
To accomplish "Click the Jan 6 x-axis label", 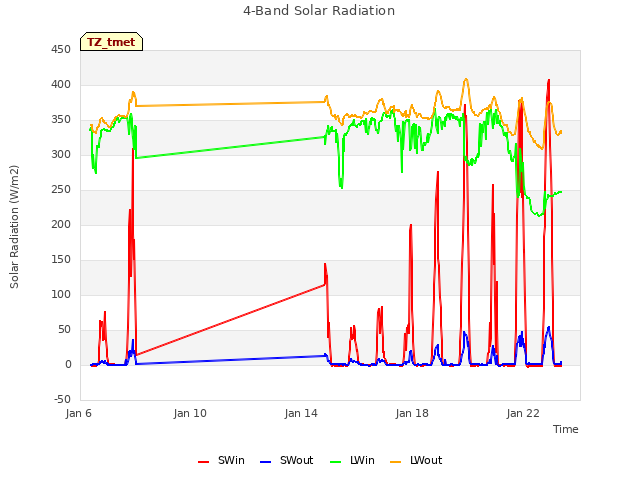I will 78,413.
